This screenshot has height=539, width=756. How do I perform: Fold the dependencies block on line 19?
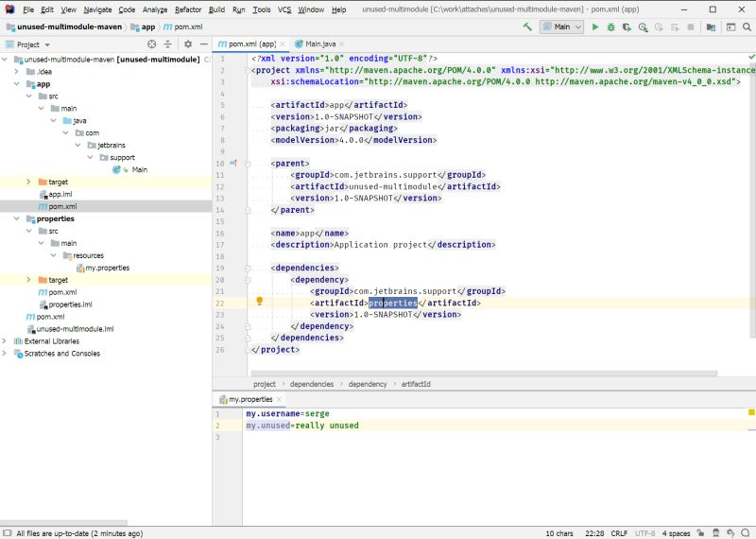(248, 269)
